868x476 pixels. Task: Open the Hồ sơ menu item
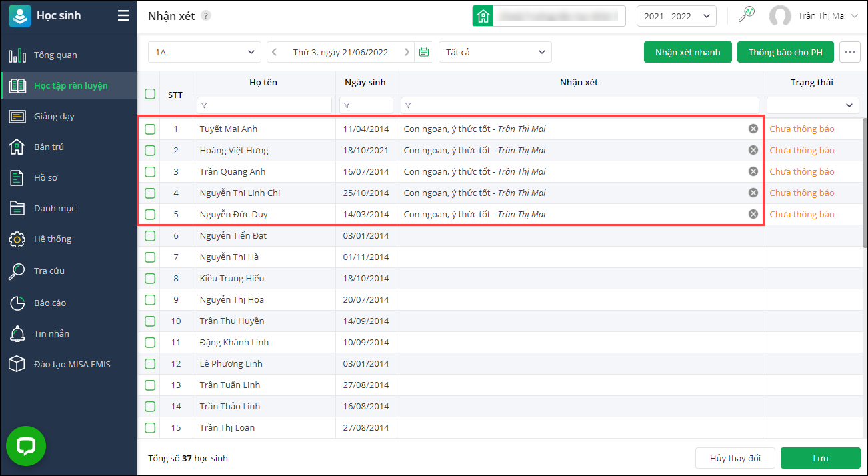click(x=69, y=177)
